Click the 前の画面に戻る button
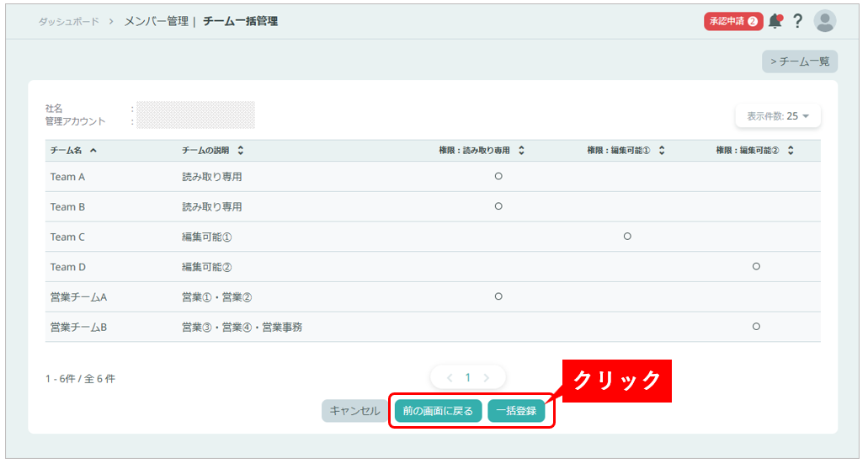868x464 pixels. 438,411
